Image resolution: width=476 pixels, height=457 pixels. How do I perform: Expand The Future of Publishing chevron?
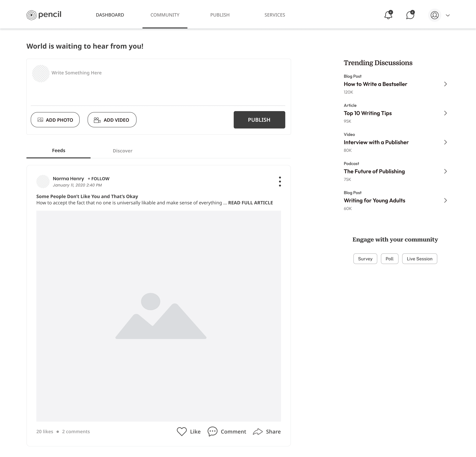(445, 171)
